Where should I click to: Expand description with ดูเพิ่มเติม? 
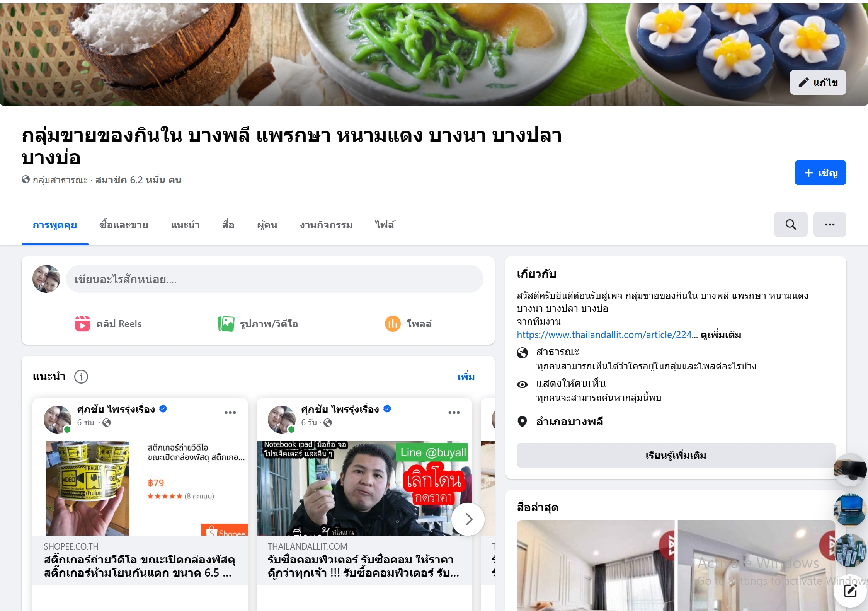(721, 335)
